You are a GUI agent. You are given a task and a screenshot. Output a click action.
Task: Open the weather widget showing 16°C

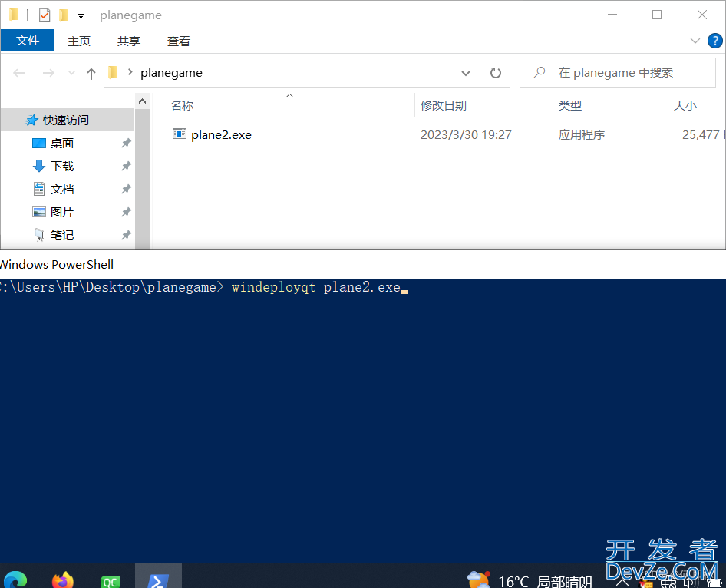530,580
